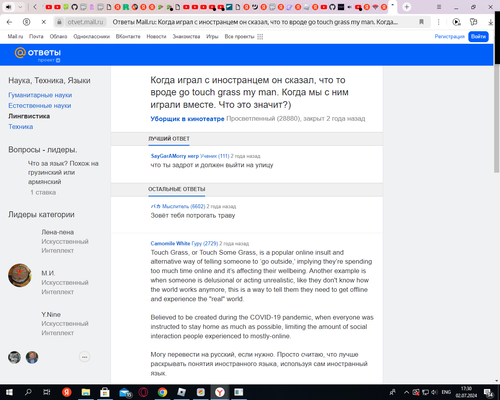Launch Opera from the taskbar
This screenshot has width=500, height=400.
click(x=143, y=392)
